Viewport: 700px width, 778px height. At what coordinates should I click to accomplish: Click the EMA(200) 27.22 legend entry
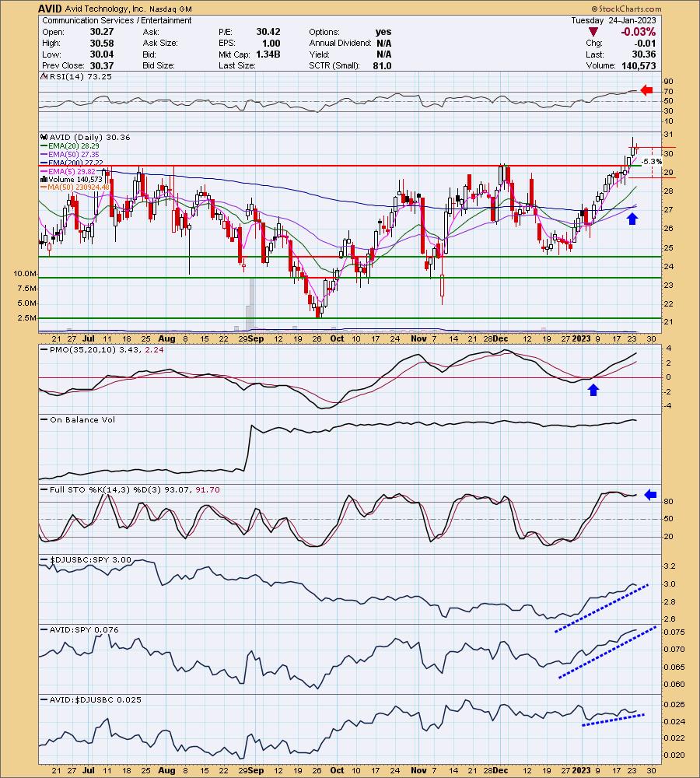[x=75, y=163]
